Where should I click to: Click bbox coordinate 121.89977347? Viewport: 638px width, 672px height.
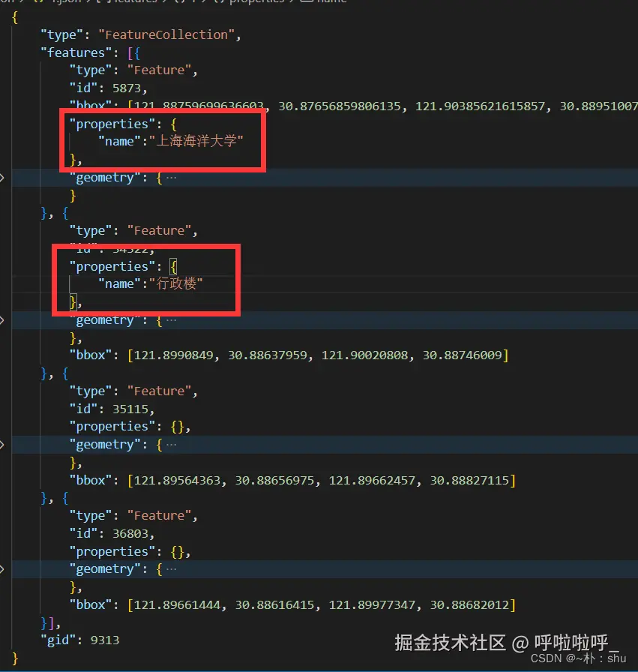click(x=372, y=604)
